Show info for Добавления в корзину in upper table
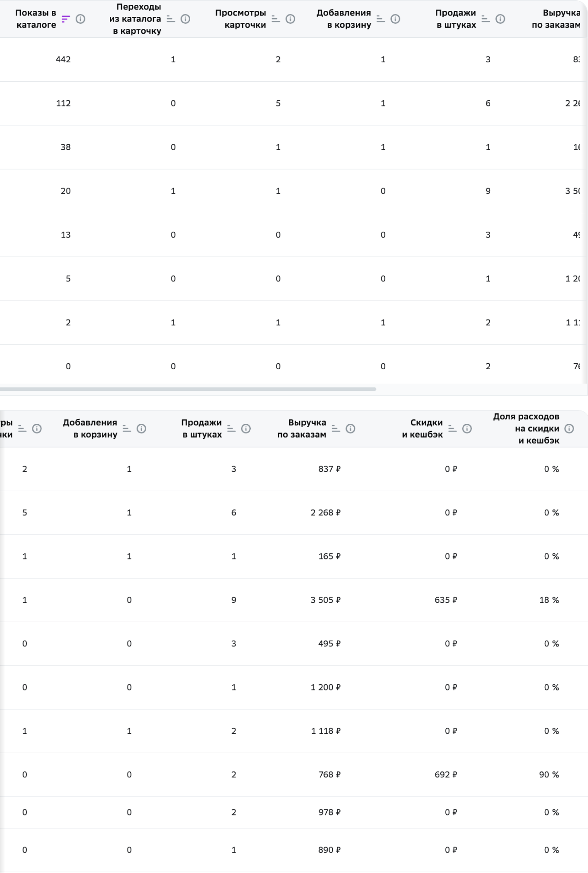This screenshot has width=588, height=873. [395, 19]
